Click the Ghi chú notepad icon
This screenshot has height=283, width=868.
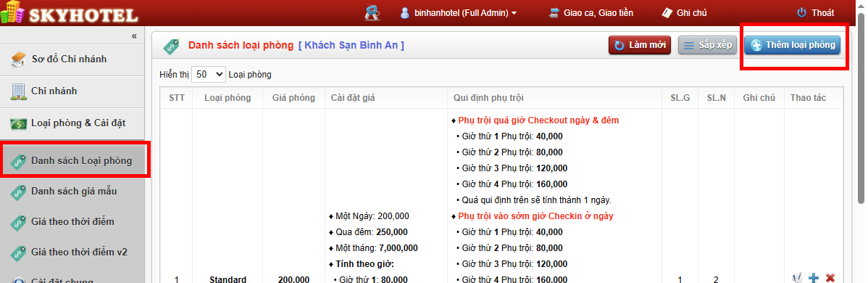[667, 13]
